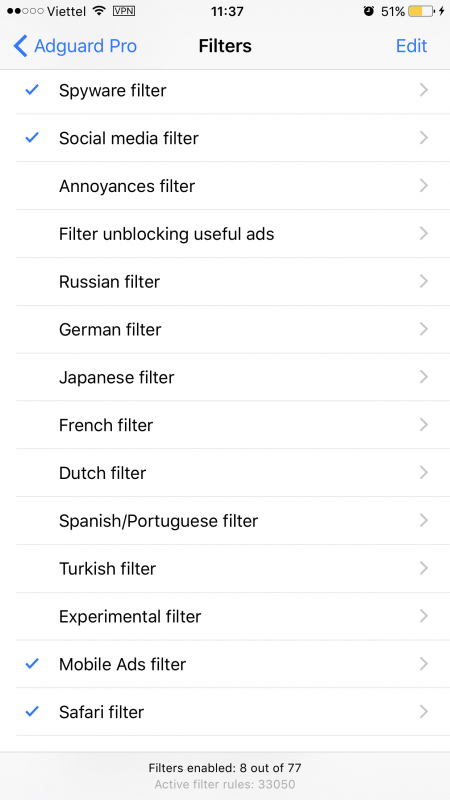Open Experimental filter chevron
Viewport: 450px width, 800px height.
pos(423,616)
